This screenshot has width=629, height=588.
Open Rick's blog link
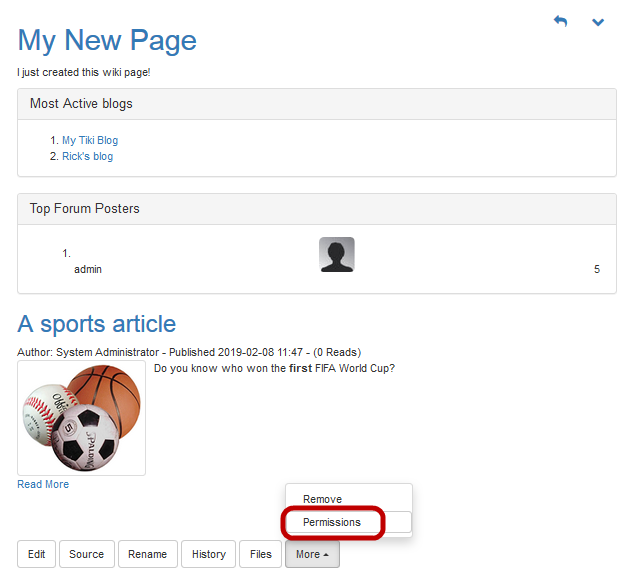coord(87,157)
